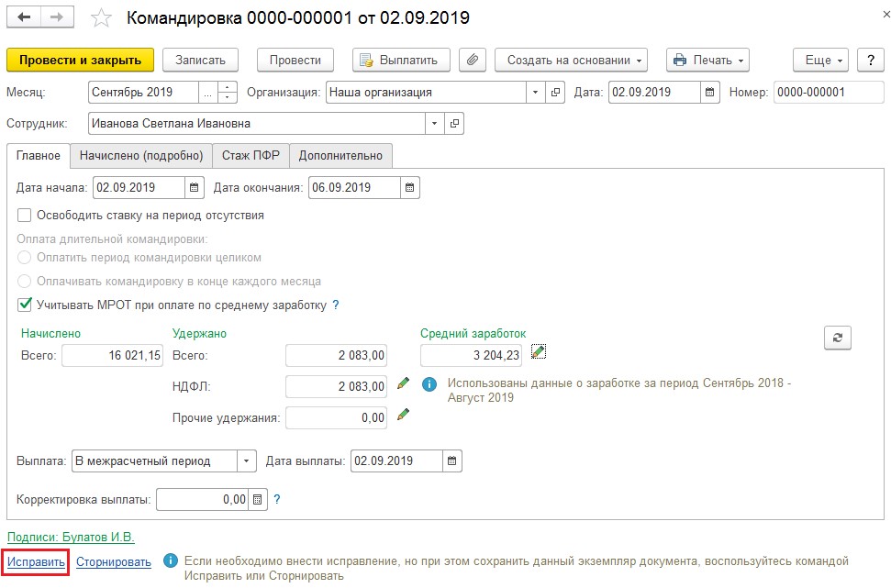
Task: Uncheck Учитывать МРОТ при оплате checkbox
Action: point(25,305)
